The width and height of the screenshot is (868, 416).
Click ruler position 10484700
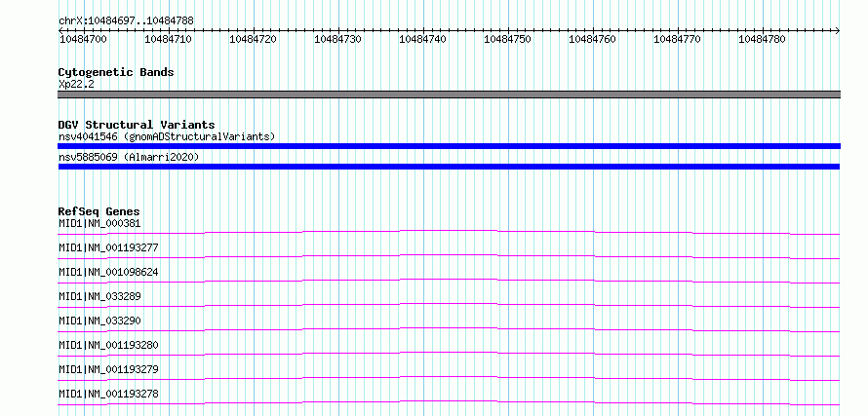click(83, 39)
